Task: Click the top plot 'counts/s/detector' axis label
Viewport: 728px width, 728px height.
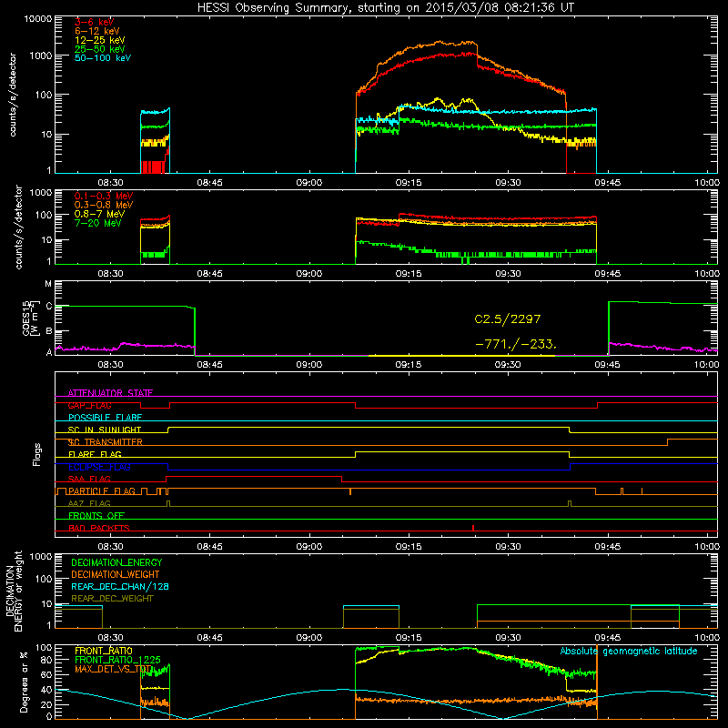Action: [x=13, y=95]
